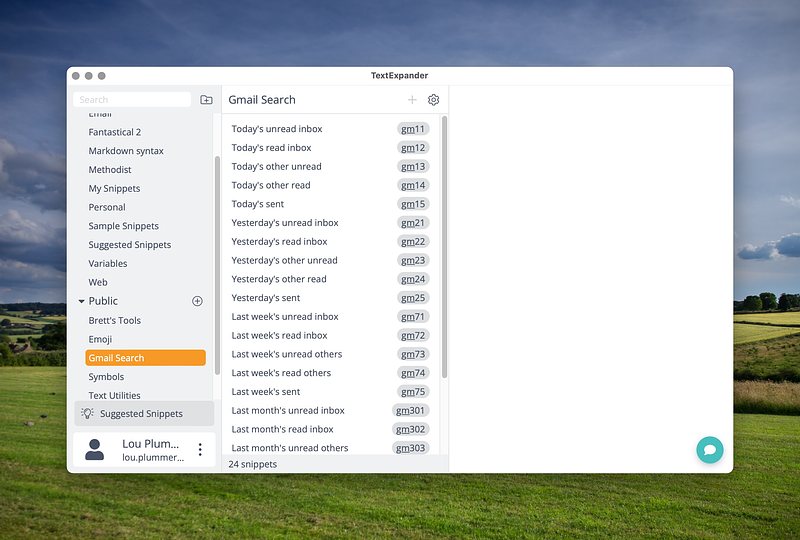Image resolution: width=800 pixels, height=540 pixels.
Task: Click the Suggested Snippets lightbulb icon
Action: 88,413
